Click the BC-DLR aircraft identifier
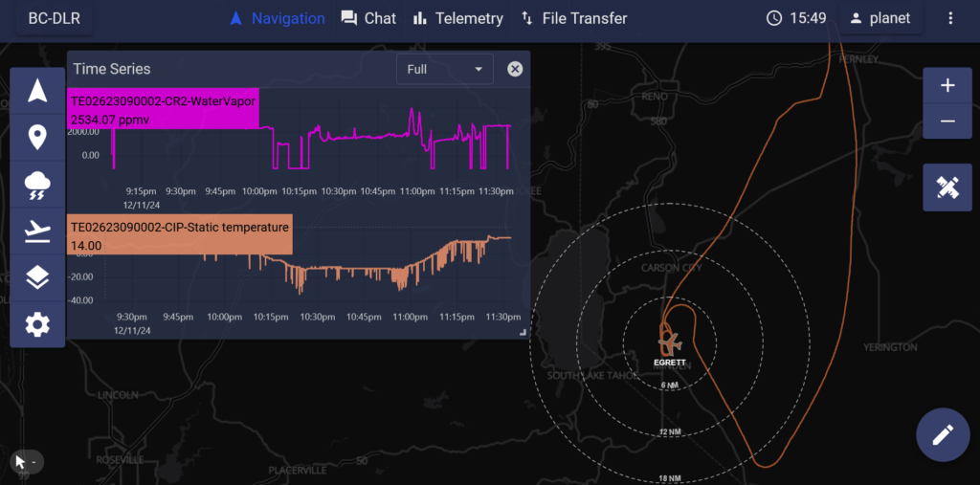980x485 pixels. (x=54, y=18)
